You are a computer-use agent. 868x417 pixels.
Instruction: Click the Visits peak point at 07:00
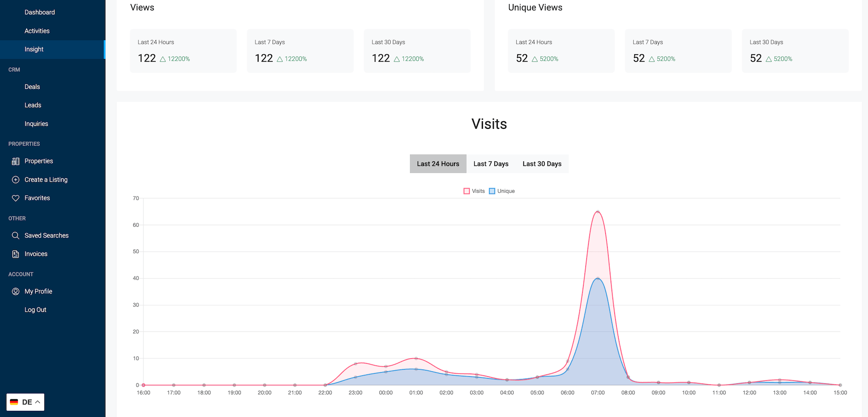point(598,211)
